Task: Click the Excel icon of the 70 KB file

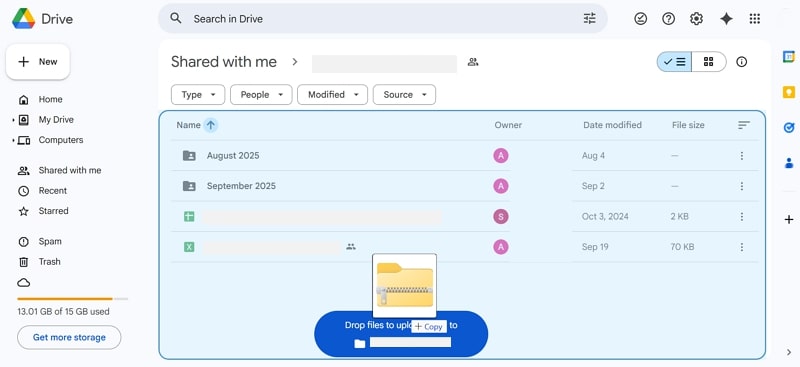Action: 189,247
